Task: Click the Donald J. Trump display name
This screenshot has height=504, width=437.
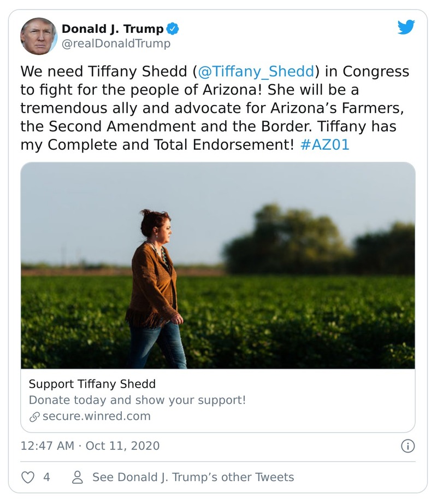Action: click(x=113, y=29)
